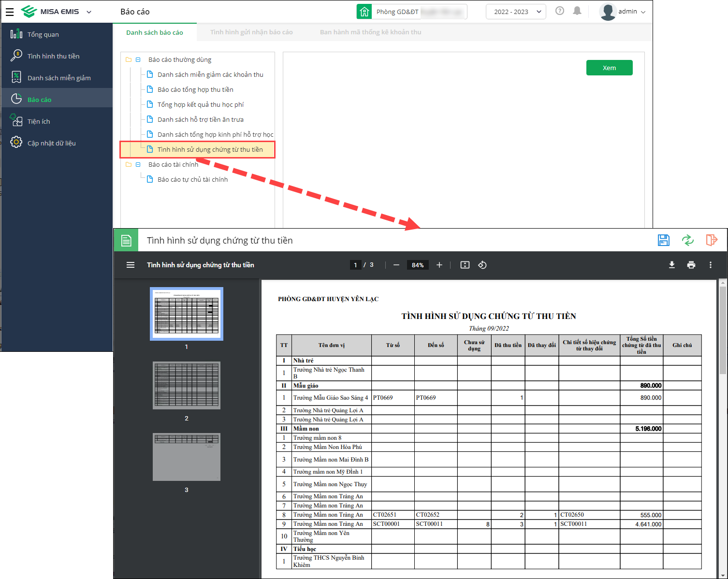Collapse the Báo cáo thường dùng folder
This screenshot has width=728, height=579.
click(138, 60)
